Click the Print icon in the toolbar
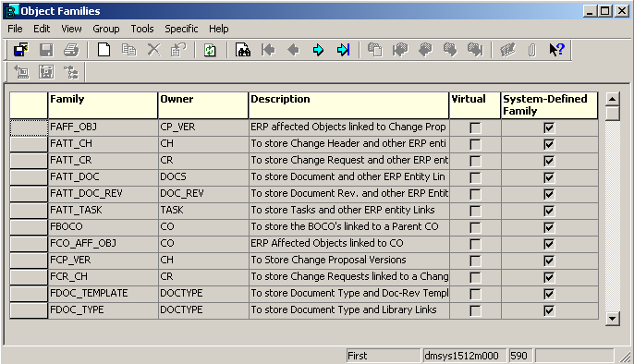 [x=71, y=50]
